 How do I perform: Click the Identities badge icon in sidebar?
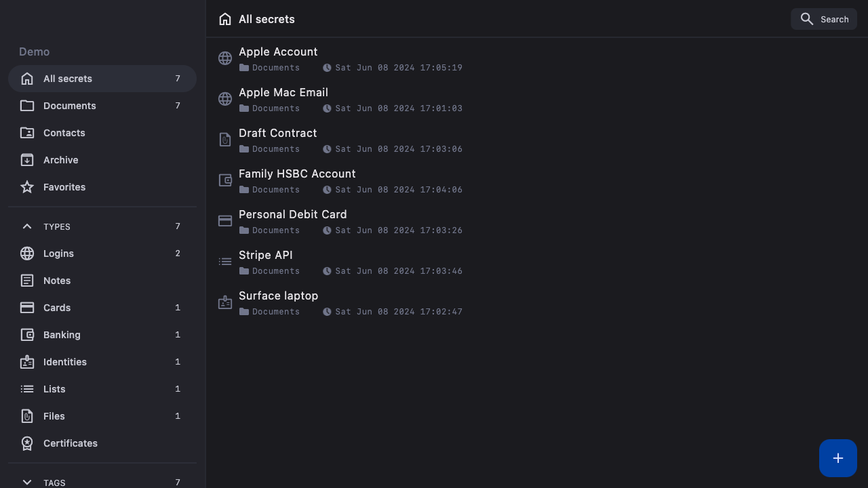pos(27,362)
